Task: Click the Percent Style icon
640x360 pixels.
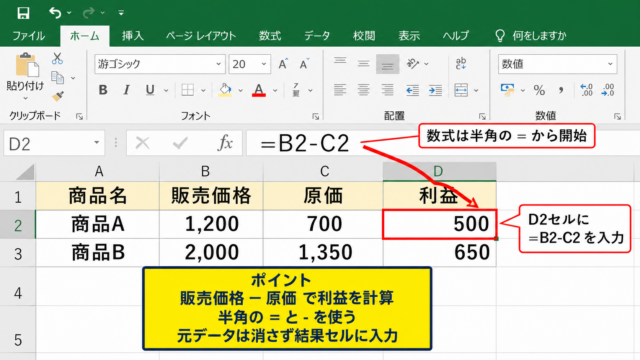Action: point(539,90)
